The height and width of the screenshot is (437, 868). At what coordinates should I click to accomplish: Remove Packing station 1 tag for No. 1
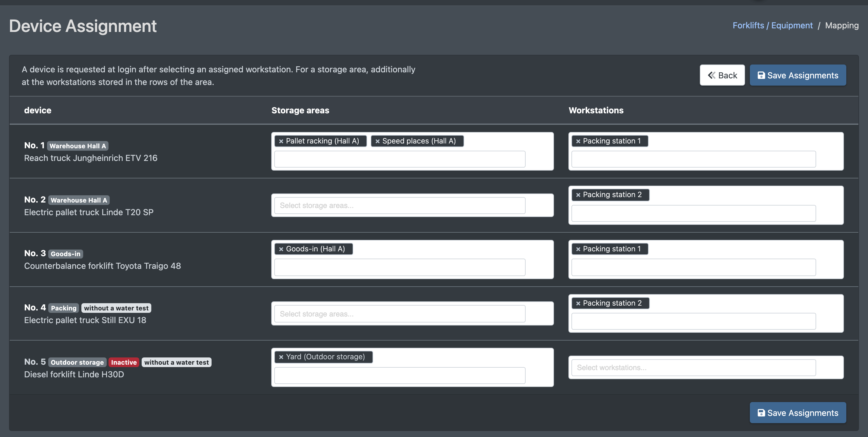pyautogui.click(x=578, y=141)
